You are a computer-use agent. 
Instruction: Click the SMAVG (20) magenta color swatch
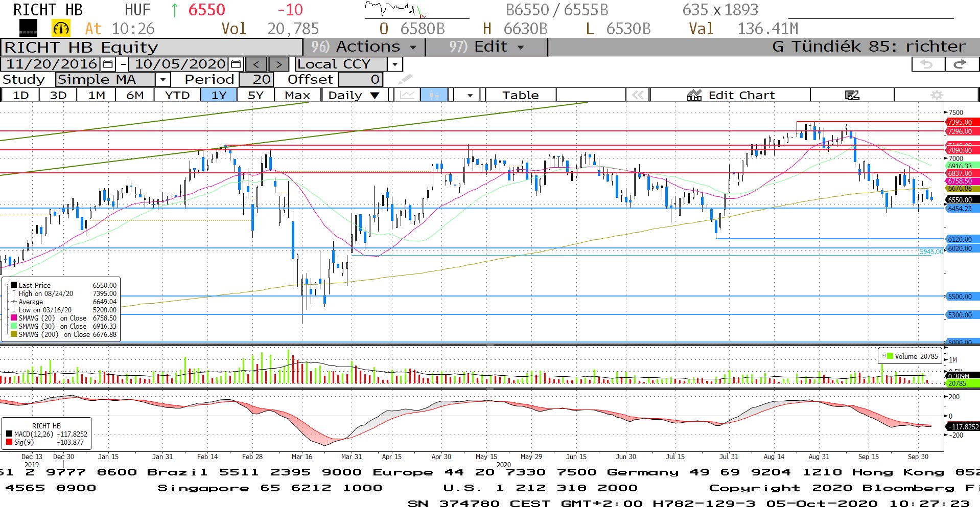14,318
